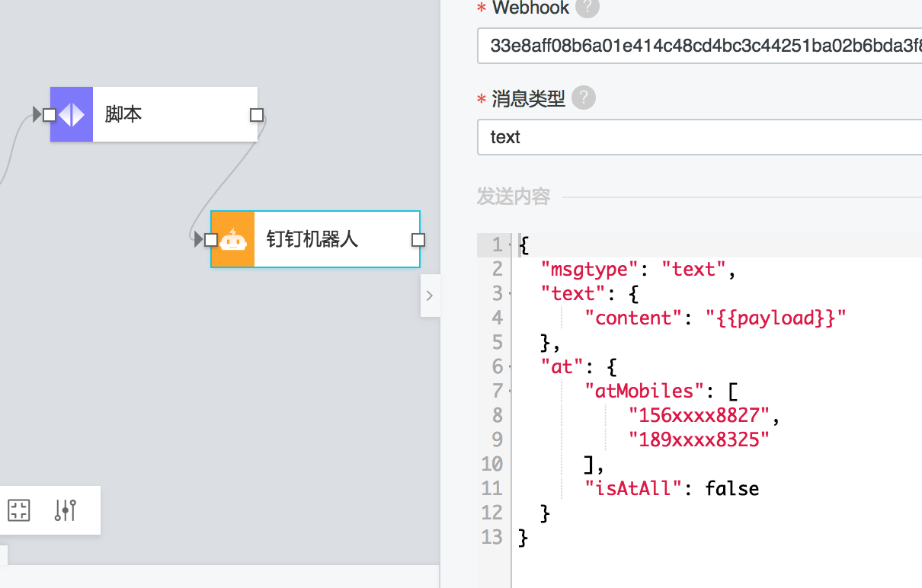Select the 脚本 node label
This screenshot has height=588, width=922.
[x=123, y=114]
